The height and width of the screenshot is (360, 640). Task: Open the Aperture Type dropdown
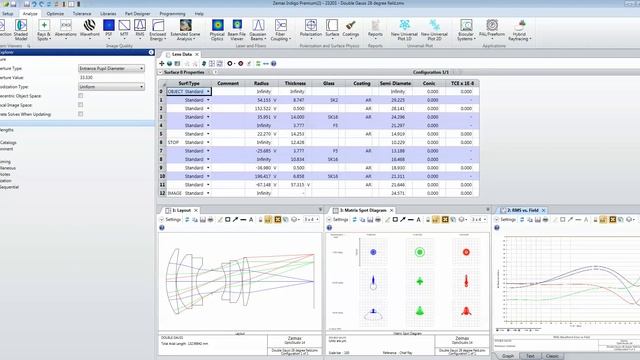click(x=111, y=69)
